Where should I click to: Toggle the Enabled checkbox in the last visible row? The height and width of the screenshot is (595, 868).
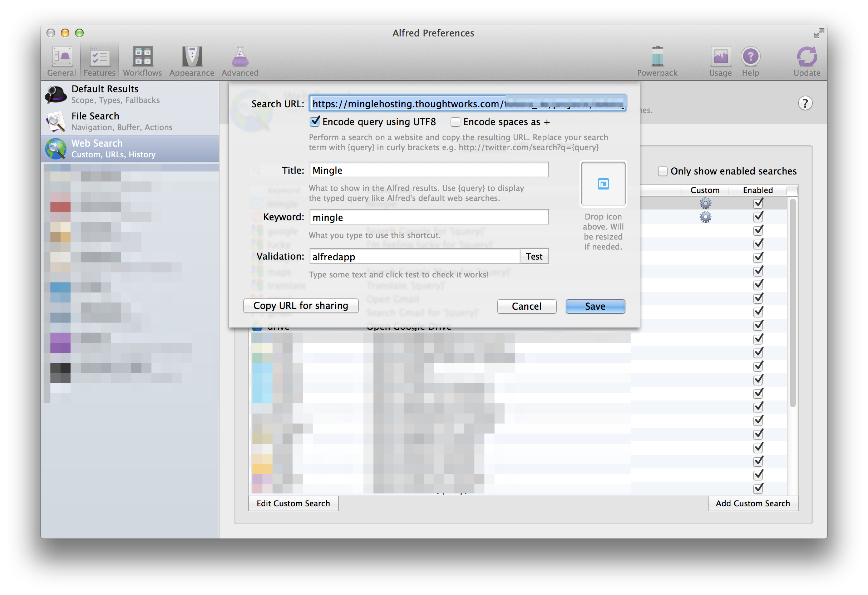[x=758, y=488]
